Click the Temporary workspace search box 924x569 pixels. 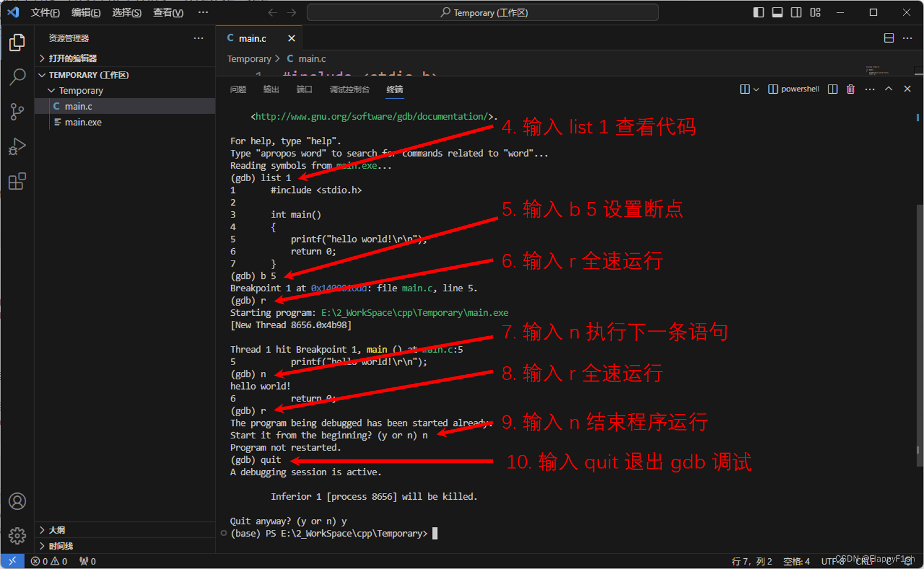coord(483,12)
